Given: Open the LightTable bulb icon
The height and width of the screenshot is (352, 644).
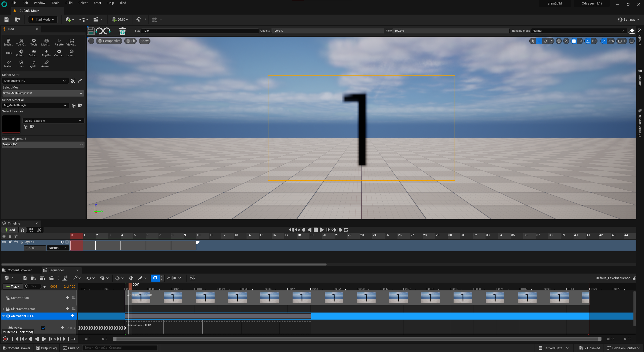Looking at the screenshot, I should click(34, 64).
